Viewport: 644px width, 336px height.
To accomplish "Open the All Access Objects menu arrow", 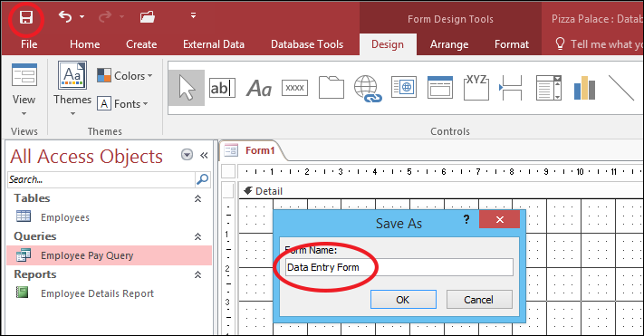I will pos(187,155).
